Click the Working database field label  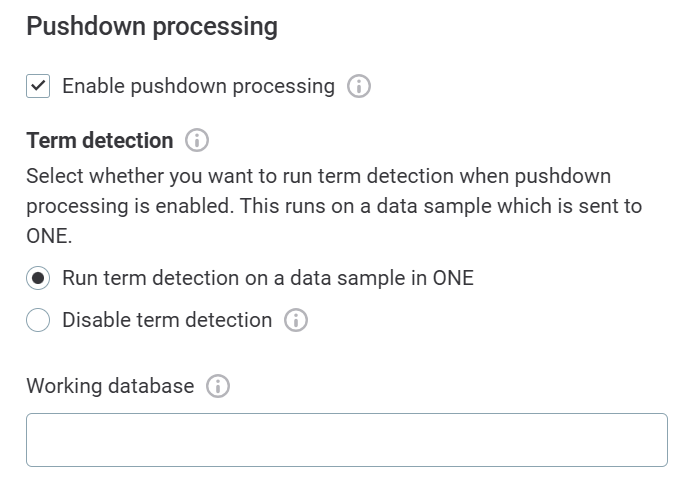[x=110, y=386]
